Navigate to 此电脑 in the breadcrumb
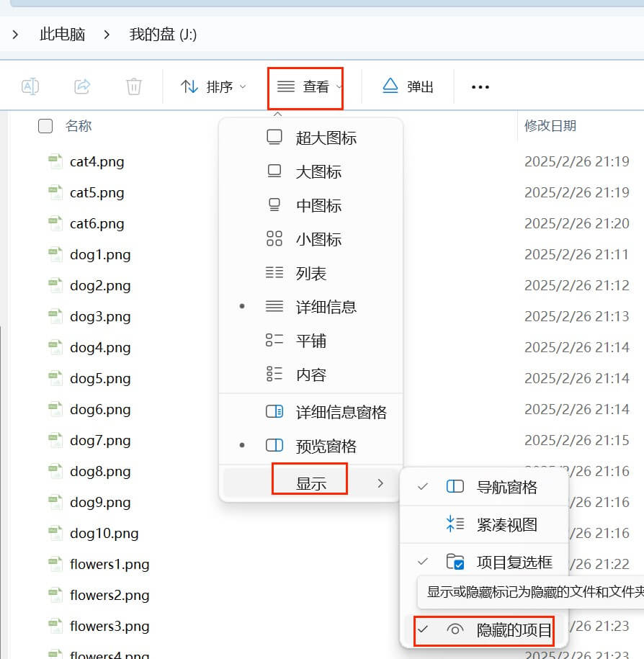Image resolution: width=644 pixels, height=659 pixels. (x=62, y=34)
